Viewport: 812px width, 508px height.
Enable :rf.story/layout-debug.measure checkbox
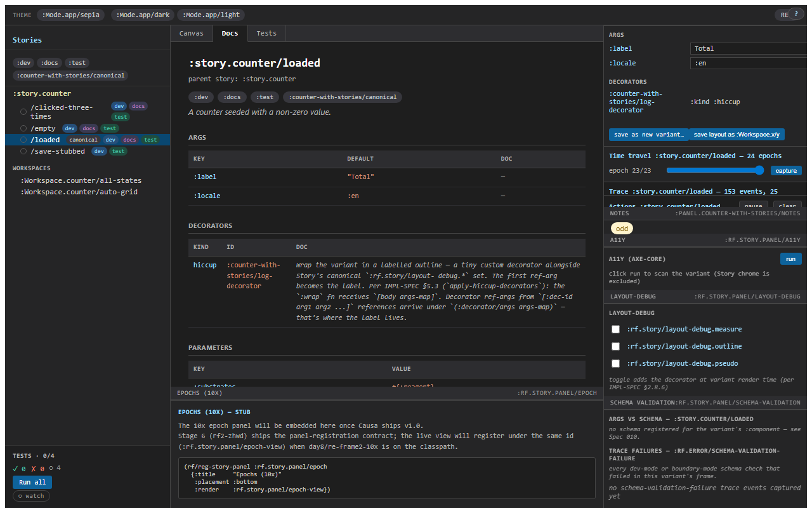(x=615, y=329)
